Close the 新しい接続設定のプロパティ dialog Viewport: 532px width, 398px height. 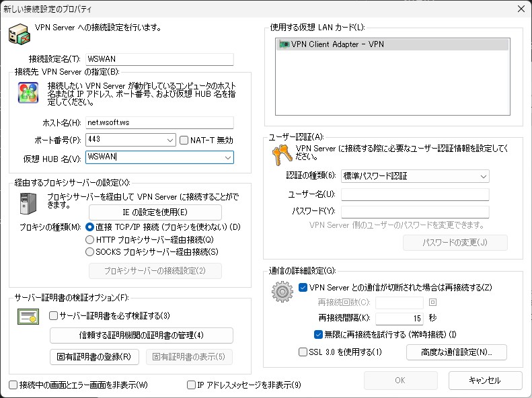click(x=521, y=9)
